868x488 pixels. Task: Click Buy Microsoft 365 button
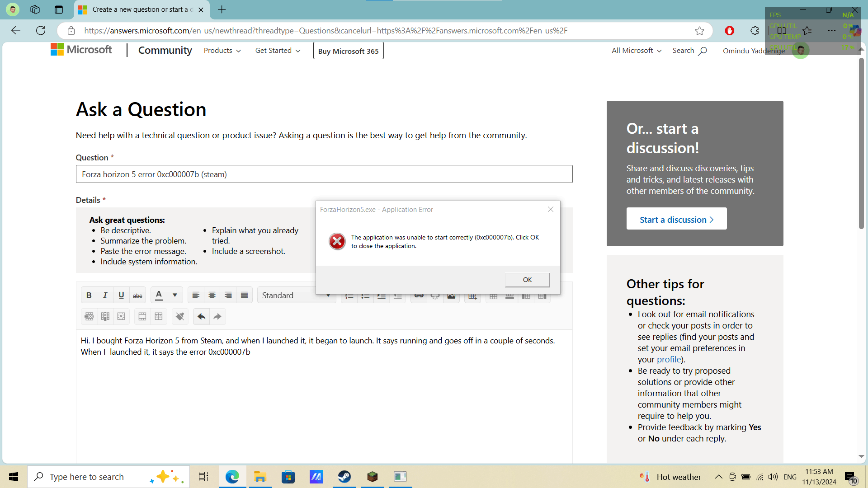pyautogui.click(x=348, y=51)
